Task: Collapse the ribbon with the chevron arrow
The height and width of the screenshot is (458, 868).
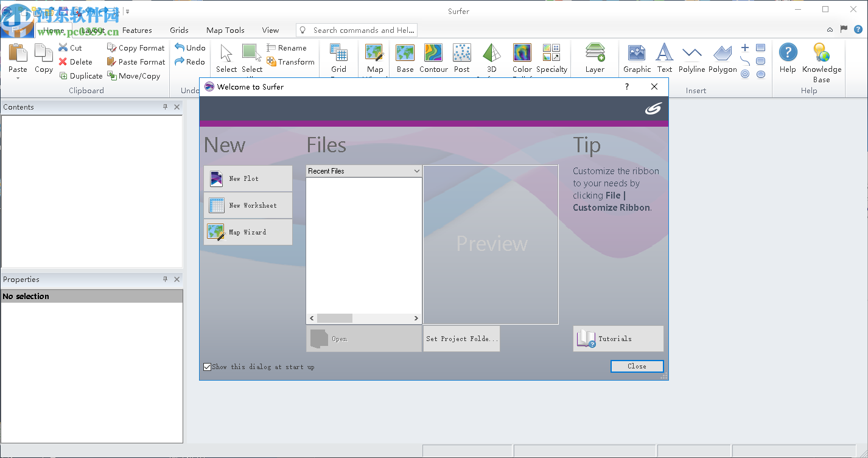Action: click(830, 29)
